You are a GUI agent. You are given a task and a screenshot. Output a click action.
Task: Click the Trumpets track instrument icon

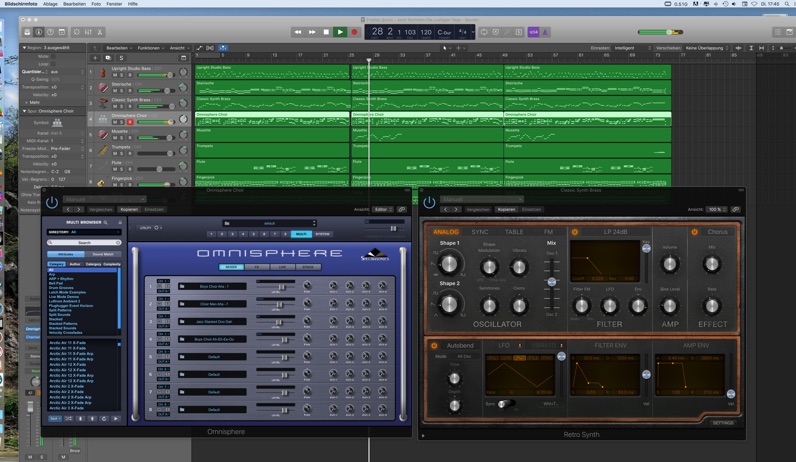[x=103, y=150]
